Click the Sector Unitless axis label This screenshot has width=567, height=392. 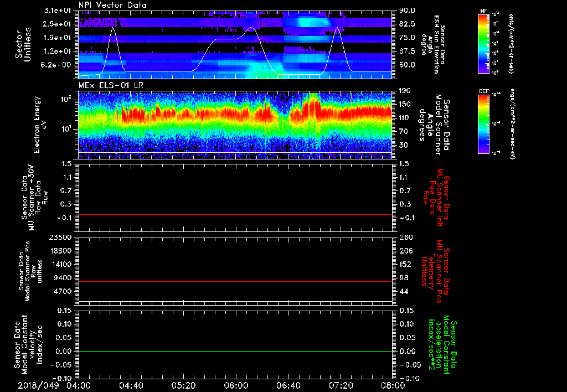pyautogui.click(x=22, y=43)
